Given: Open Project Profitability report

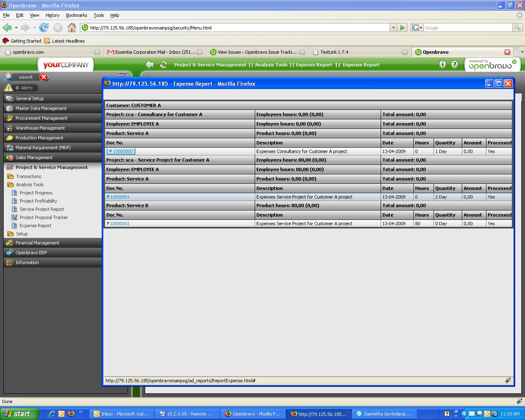Looking at the screenshot, I should coord(38,201).
